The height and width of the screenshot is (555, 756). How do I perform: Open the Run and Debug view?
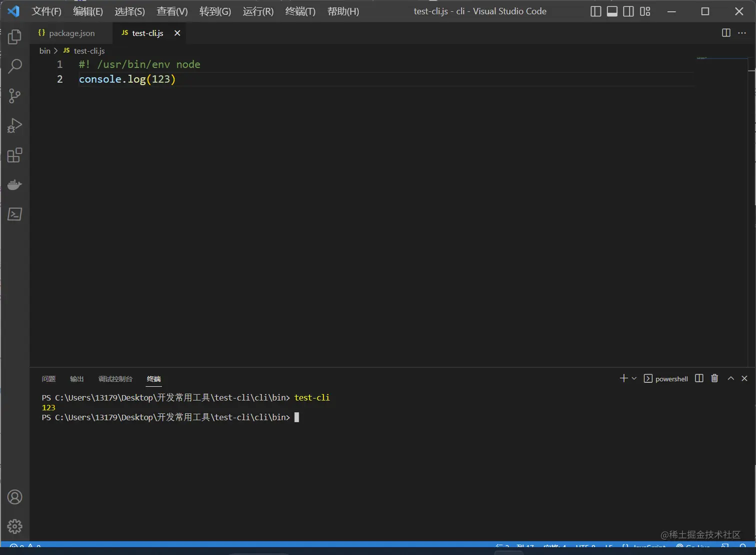[15, 125]
